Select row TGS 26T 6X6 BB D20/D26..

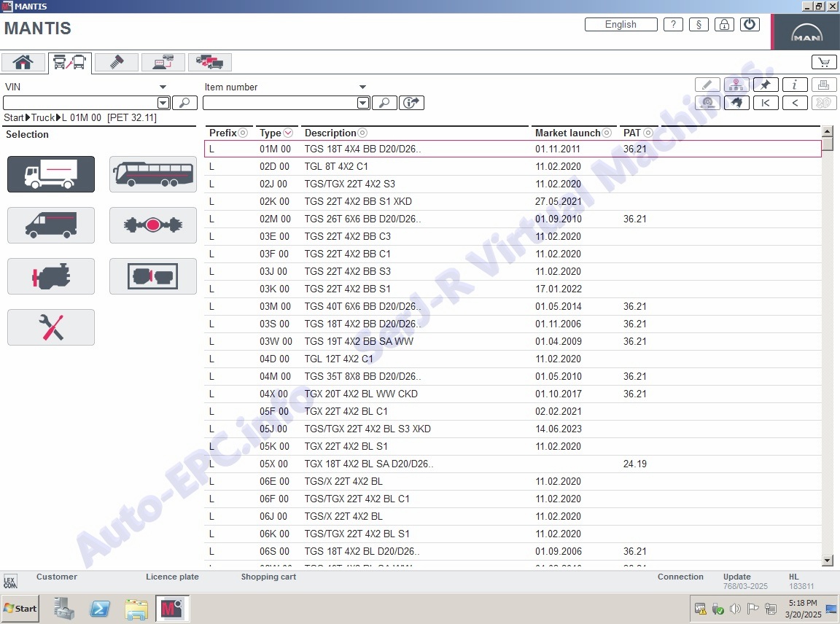click(512, 219)
